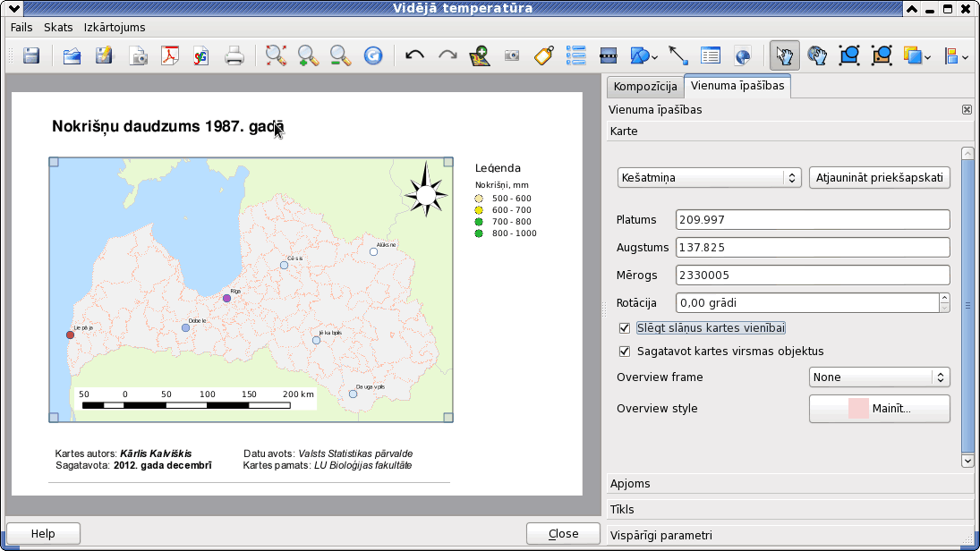Open the raise/lower items order dropdown
The image size is (980, 551).
[917, 55]
